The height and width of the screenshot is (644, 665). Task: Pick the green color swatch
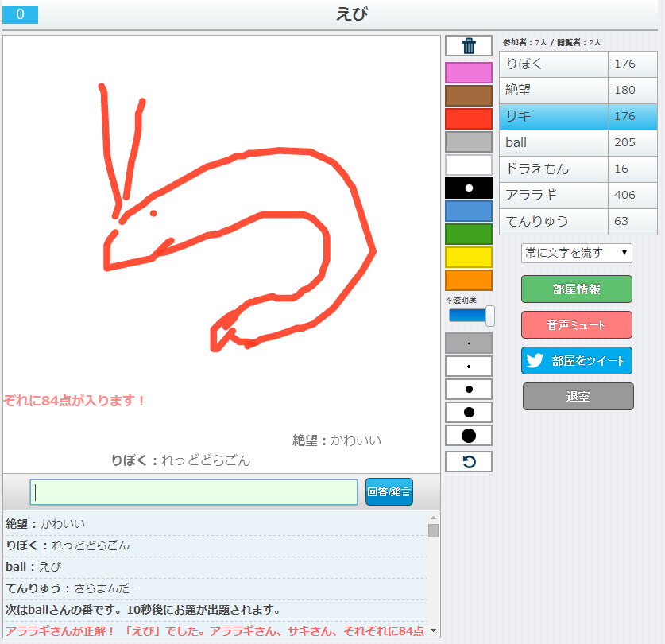(x=469, y=234)
